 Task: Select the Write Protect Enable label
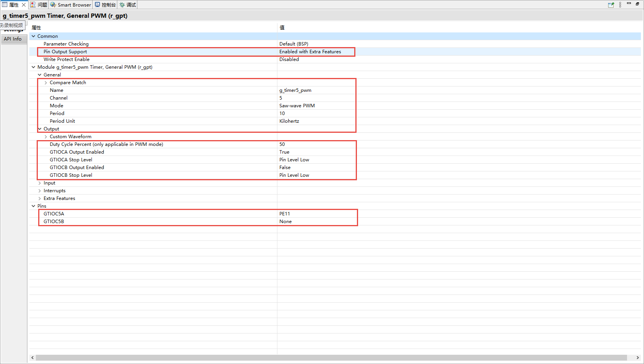[x=66, y=59]
